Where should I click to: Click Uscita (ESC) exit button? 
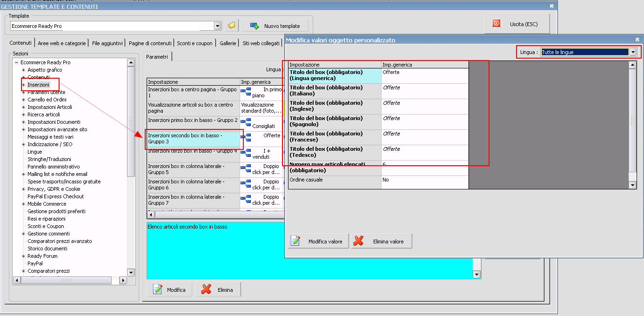coord(517,23)
